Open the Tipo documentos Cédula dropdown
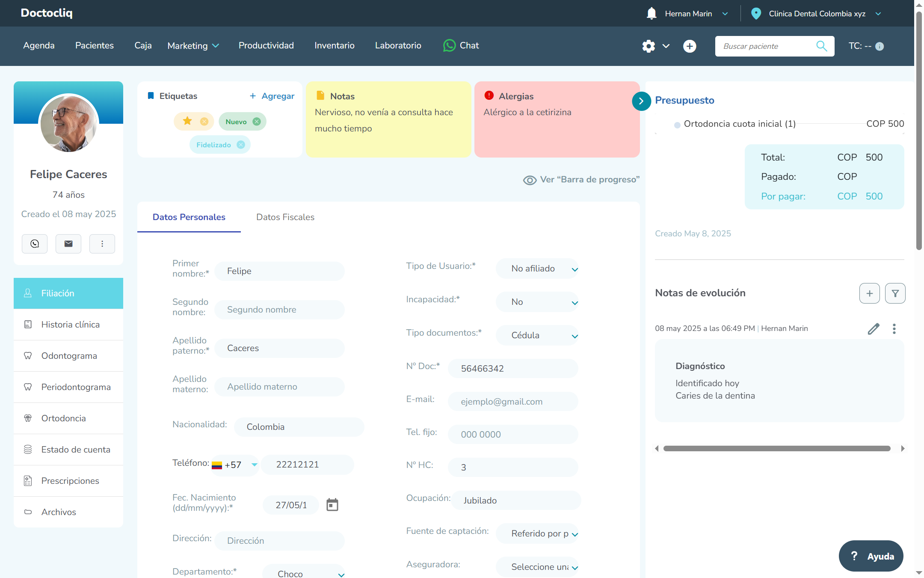Viewport: 924px width, 578px height. [537, 335]
